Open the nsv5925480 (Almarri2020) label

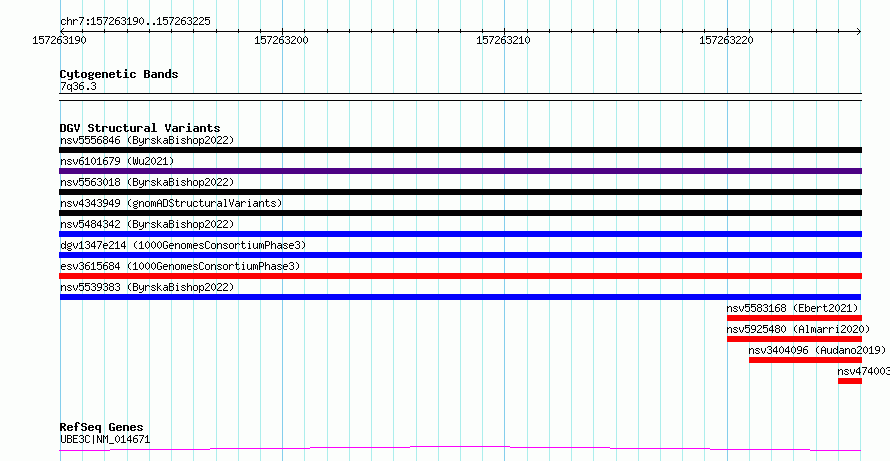point(799,329)
